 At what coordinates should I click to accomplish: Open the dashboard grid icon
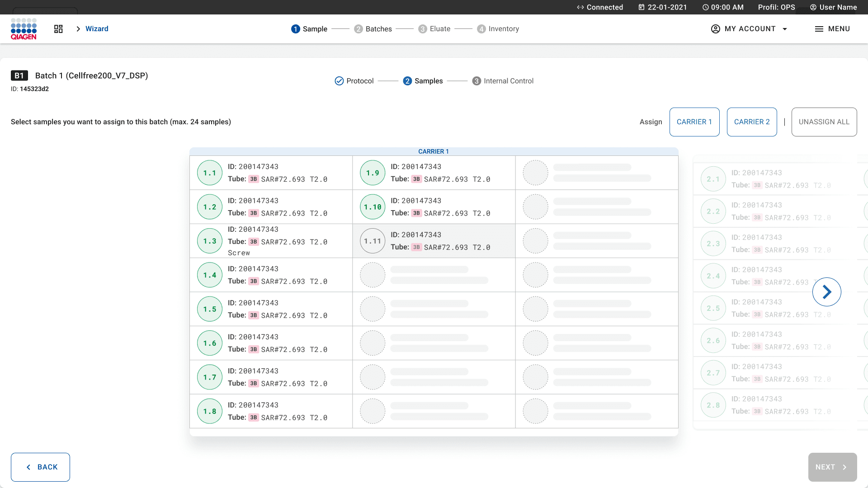pos(58,29)
